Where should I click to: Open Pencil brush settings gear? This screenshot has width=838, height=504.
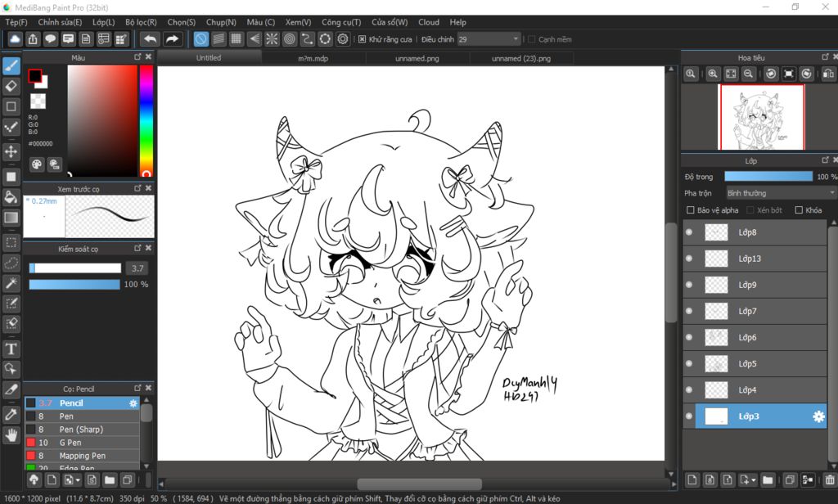[x=133, y=403]
